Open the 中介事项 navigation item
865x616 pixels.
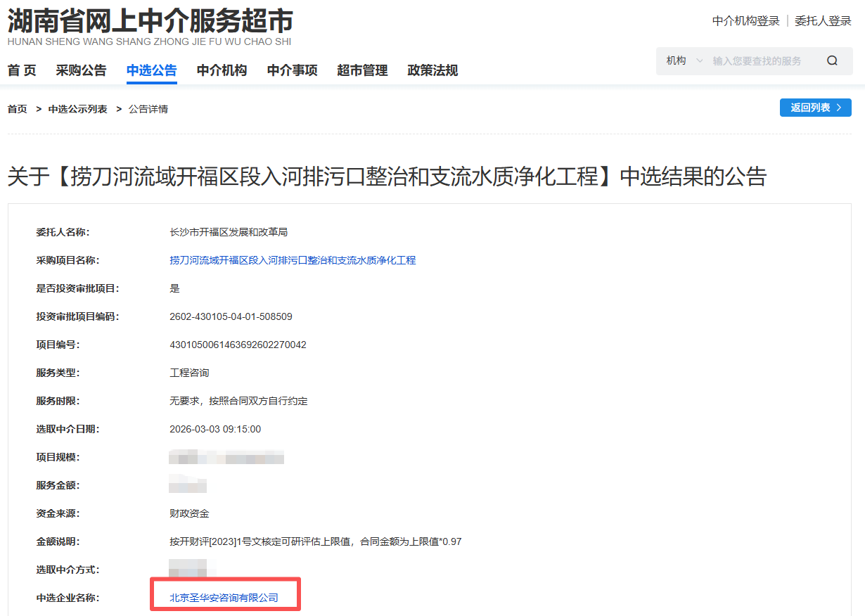tap(292, 70)
